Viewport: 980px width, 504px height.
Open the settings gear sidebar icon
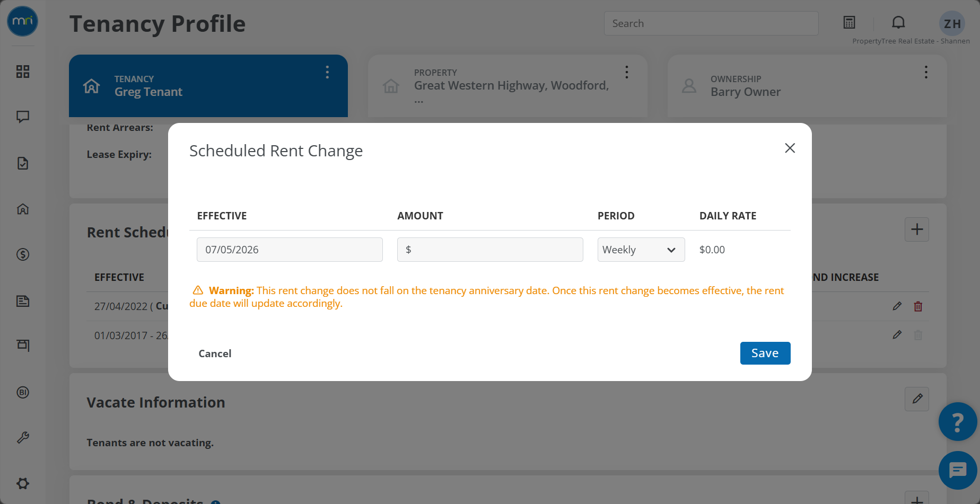click(x=23, y=483)
